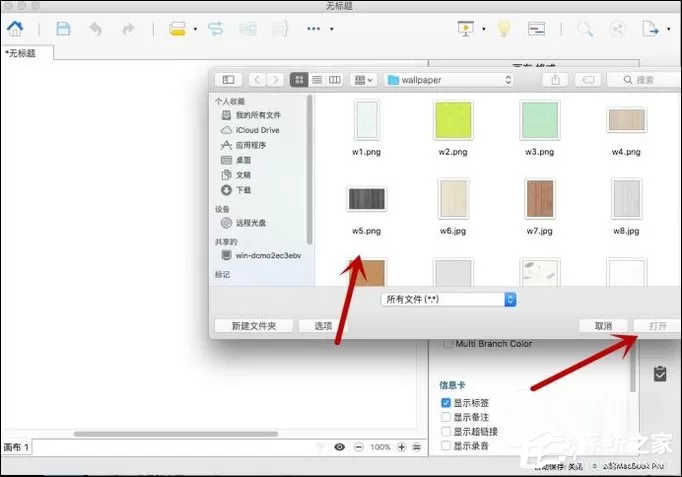Image resolution: width=682 pixels, height=477 pixels.
Task: Save the document with the floppy icon
Action: [x=64, y=29]
